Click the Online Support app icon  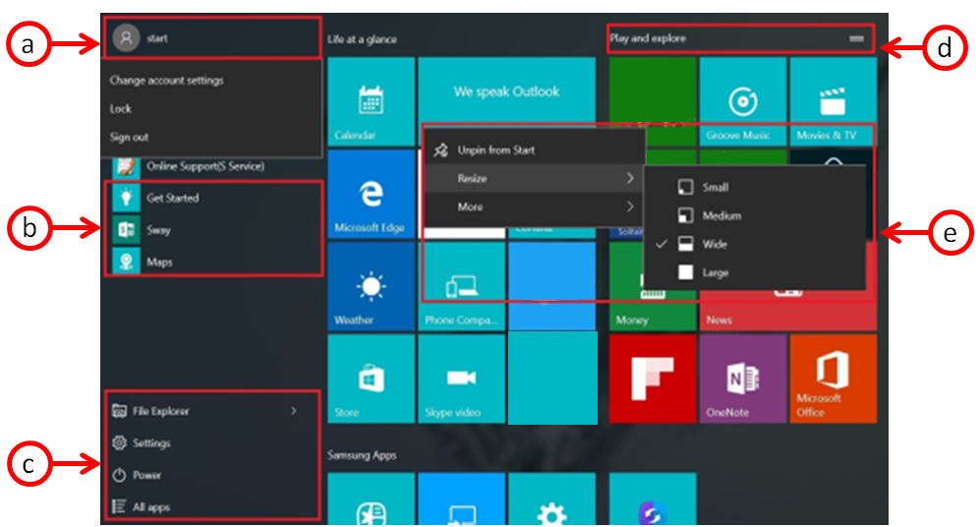[x=126, y=167]
